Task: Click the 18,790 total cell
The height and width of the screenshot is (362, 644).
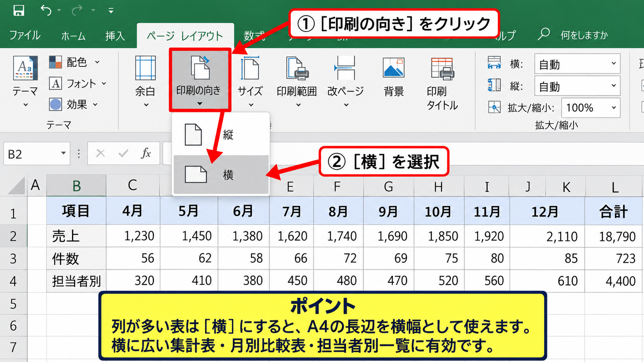Action: click(x=614, y=236)
